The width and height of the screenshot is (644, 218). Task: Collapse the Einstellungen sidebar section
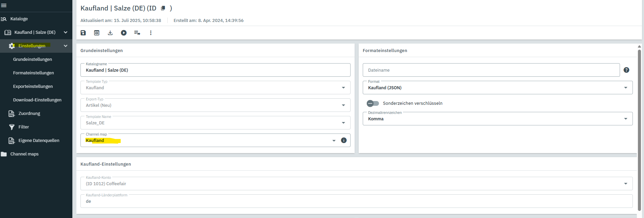66,46
